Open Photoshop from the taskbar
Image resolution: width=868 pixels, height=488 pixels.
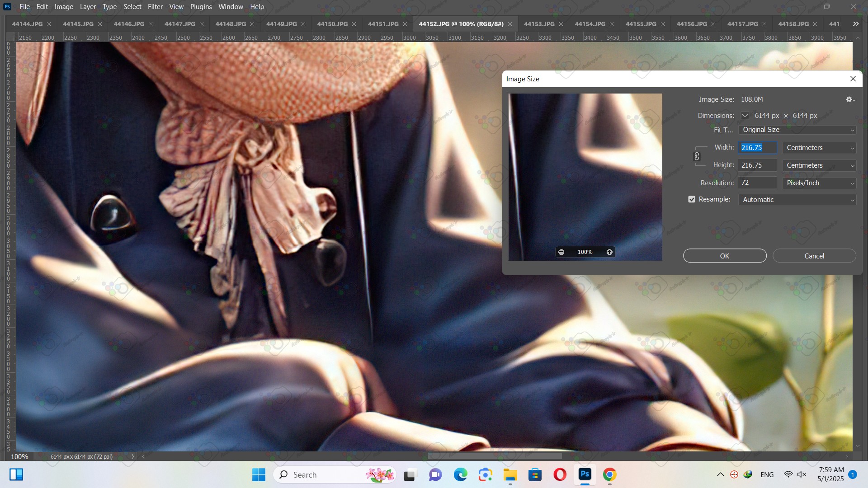(585, 474)
